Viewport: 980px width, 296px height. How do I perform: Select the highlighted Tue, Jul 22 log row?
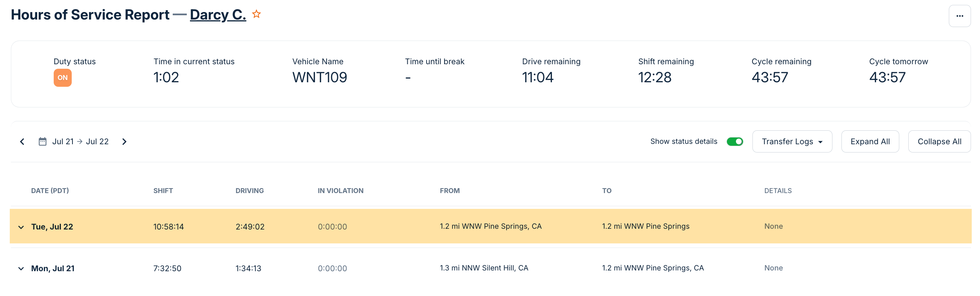click(490, 227)
